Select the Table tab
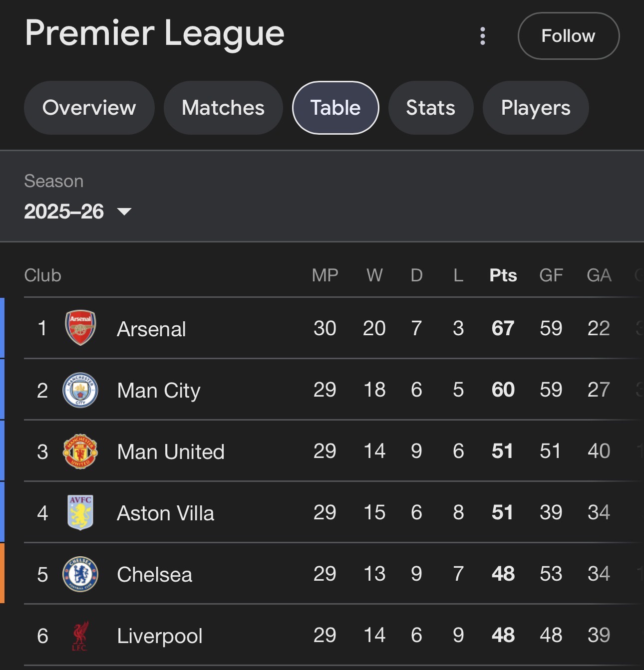 tap(335, 108)
